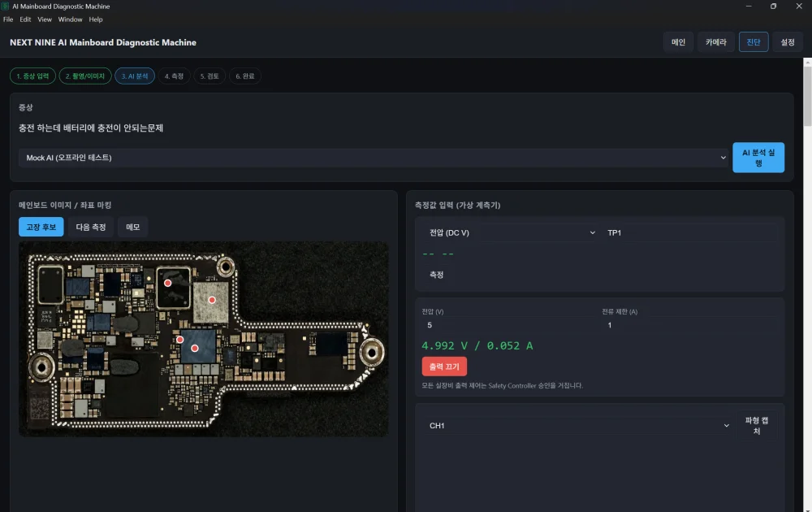Screen dimensions: 812x512
Task: Jump to step 4. 측정
Action: [174, 76]
